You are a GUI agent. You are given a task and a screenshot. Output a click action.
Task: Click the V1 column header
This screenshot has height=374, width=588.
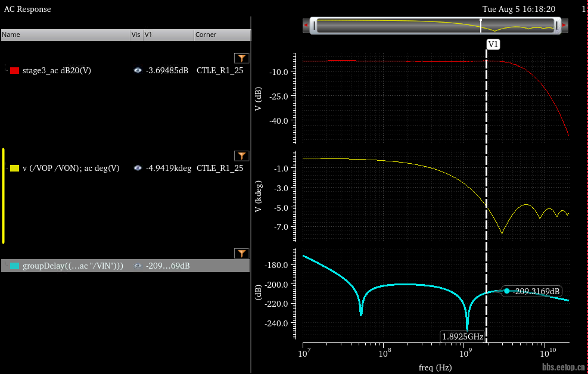169,35
